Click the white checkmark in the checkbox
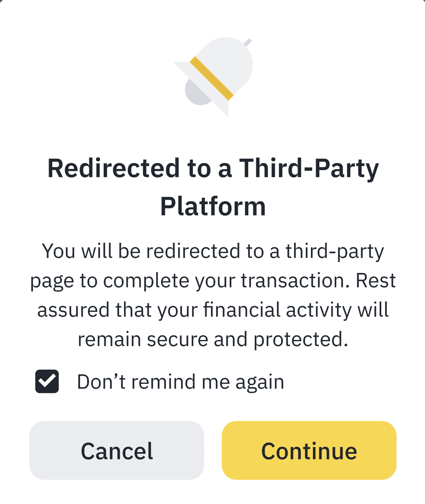This screenshot has width=425, height=504. 47,380
